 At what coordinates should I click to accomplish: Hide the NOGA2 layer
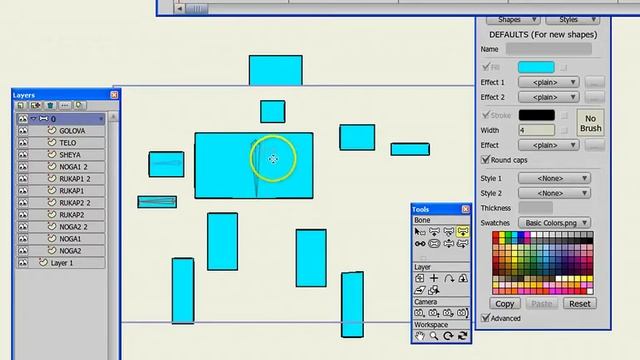[23, 251]
